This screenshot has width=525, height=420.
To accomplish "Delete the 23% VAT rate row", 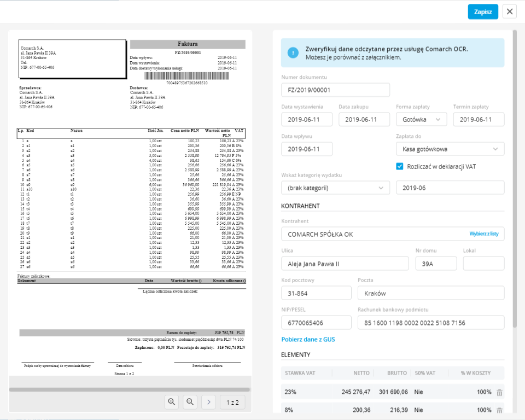I will pyautogui.click(x=499, y=392).
